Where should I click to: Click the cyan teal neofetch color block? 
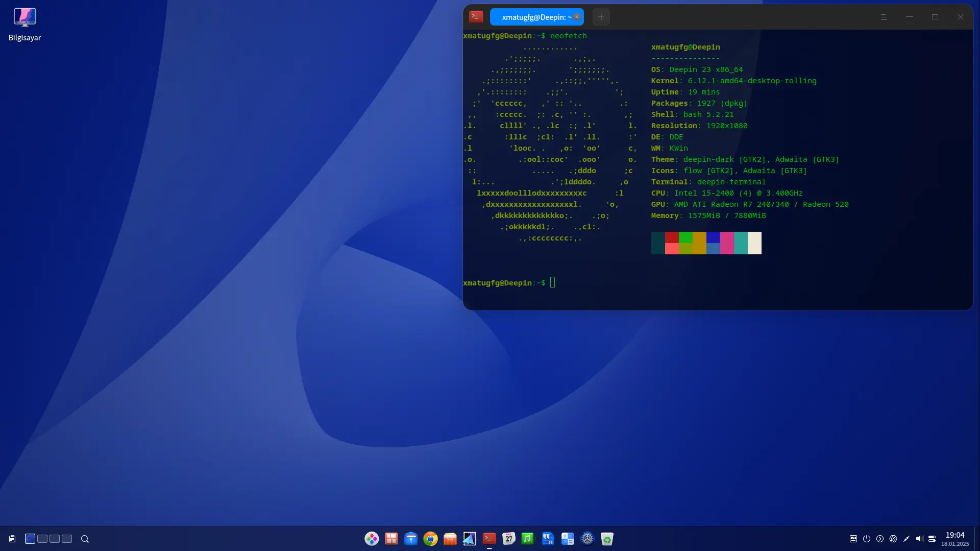coord(741,243)
